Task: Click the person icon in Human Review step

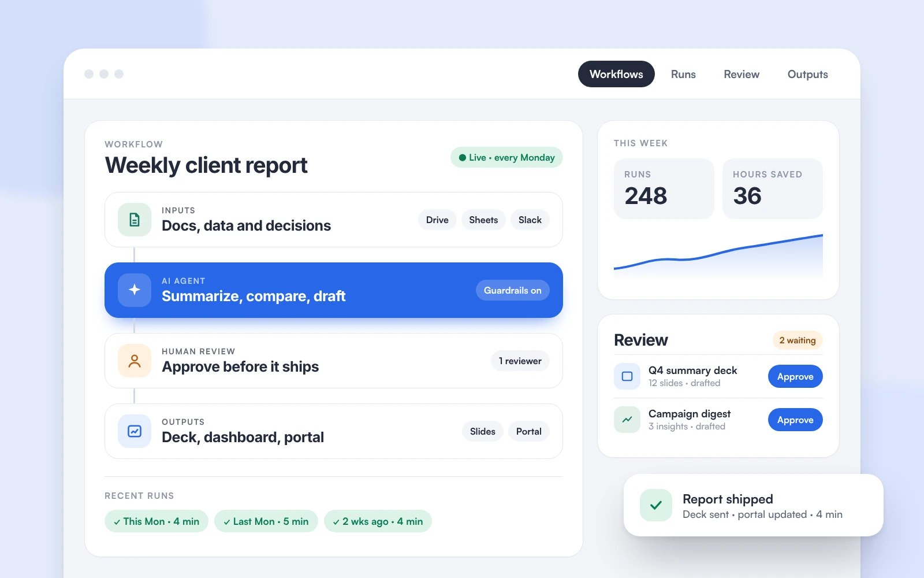Action: point(135,361)
